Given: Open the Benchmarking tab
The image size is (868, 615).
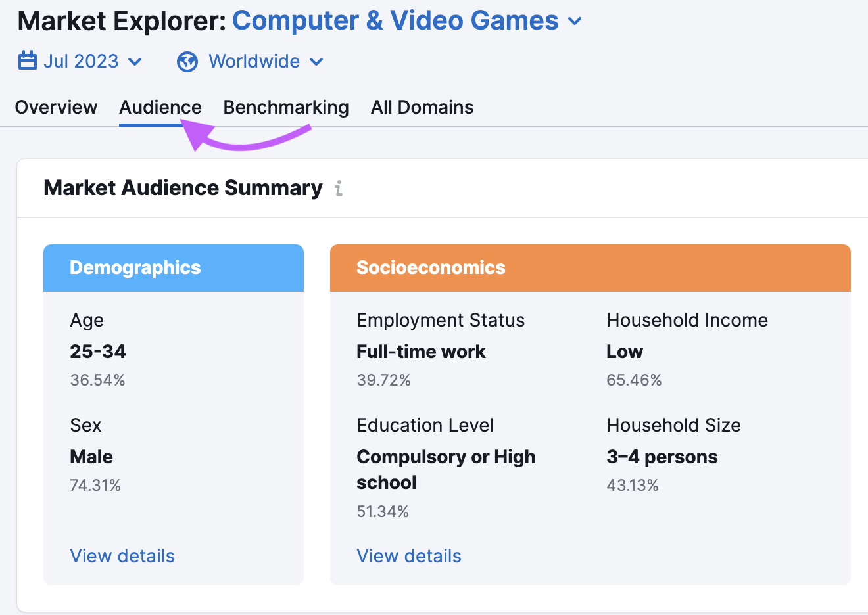Looking at the screenshot, I should pos(286,106).
